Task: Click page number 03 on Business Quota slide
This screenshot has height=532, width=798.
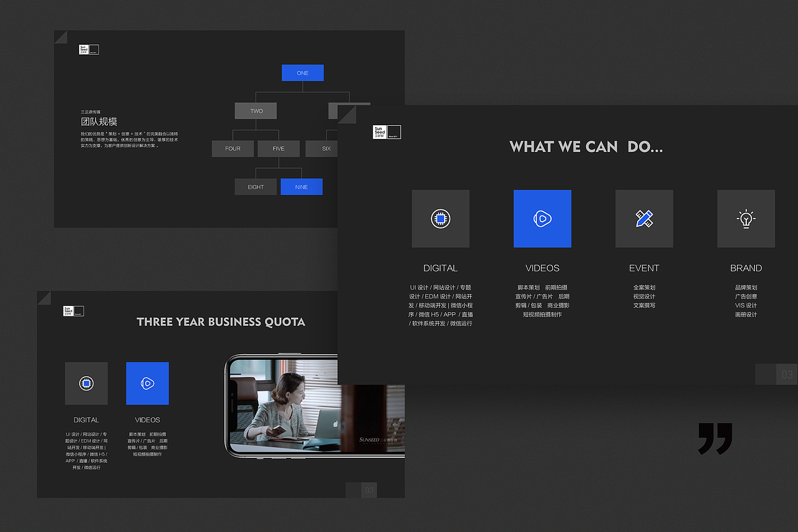Action: point(370,491)
